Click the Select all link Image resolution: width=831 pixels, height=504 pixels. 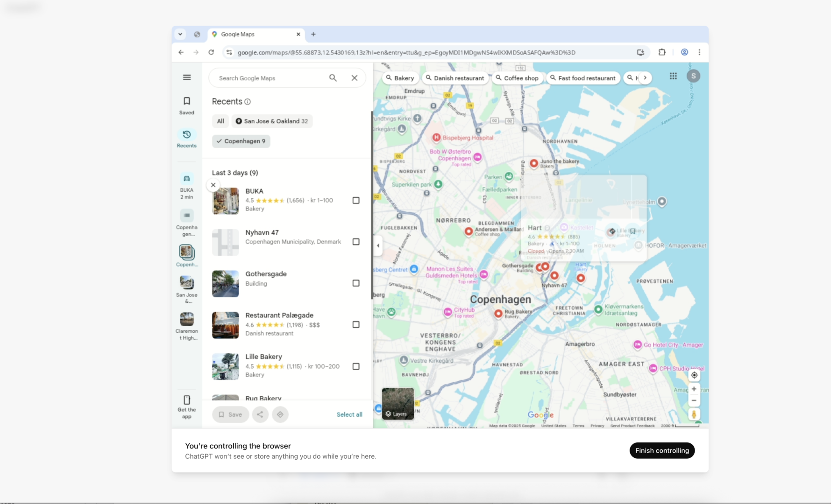349,414
